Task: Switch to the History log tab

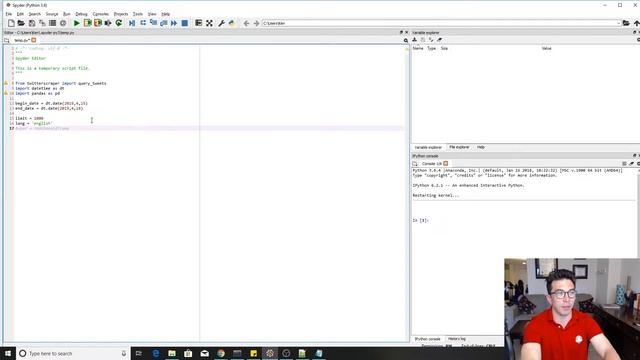Action: pyautogui.click(x=457, y=339)
